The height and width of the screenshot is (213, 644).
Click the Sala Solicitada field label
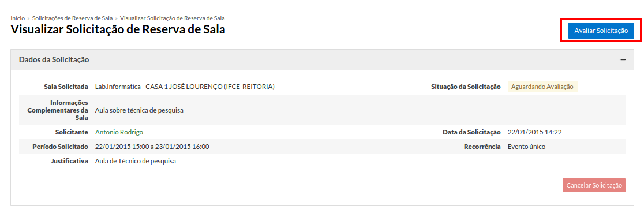coord(66,87)
